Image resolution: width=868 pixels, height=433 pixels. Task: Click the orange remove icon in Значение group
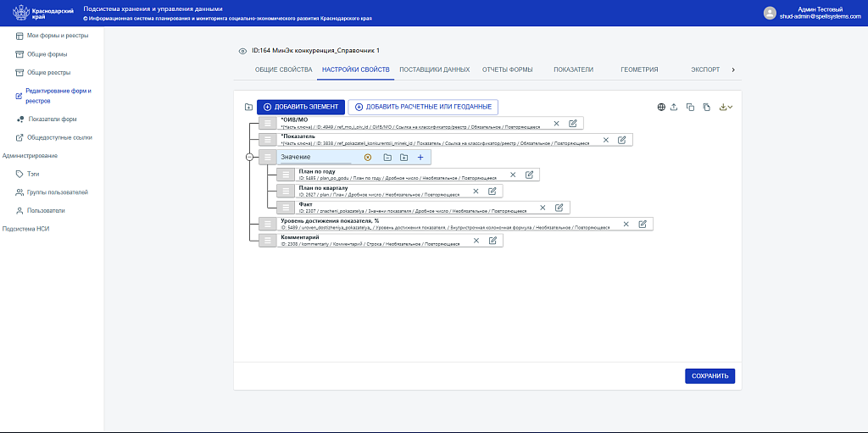tap(368, 158)
